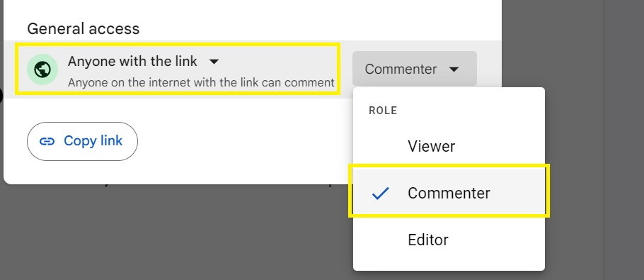Collapse the role menu via Commenter's arrow
644x280 pixels.
pos(454,69)
